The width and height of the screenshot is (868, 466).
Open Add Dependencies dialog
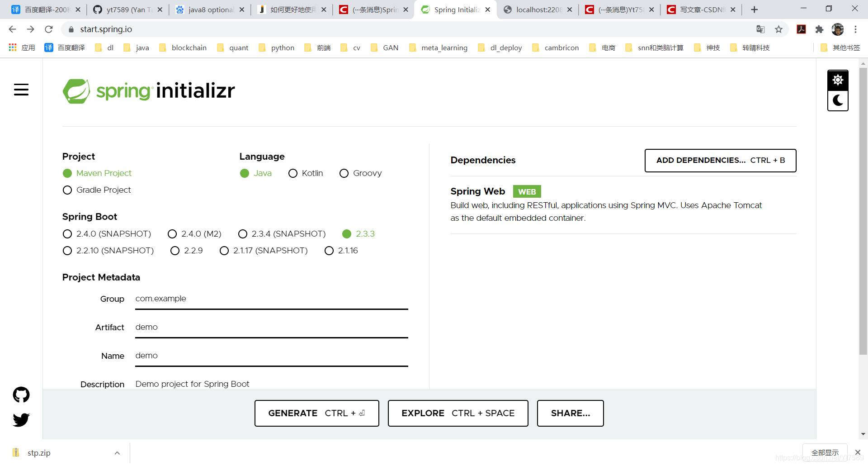720,161
